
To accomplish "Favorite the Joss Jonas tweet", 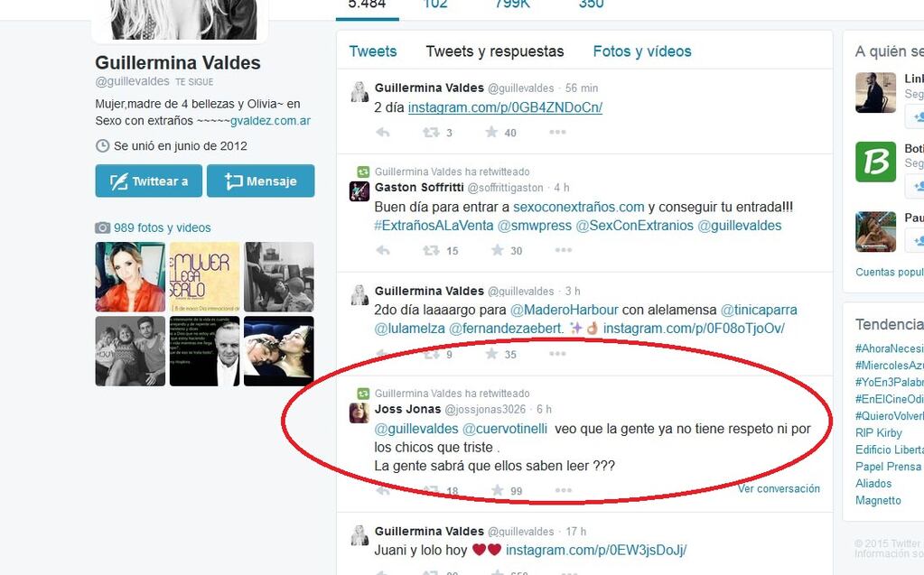I will (498, 489).
